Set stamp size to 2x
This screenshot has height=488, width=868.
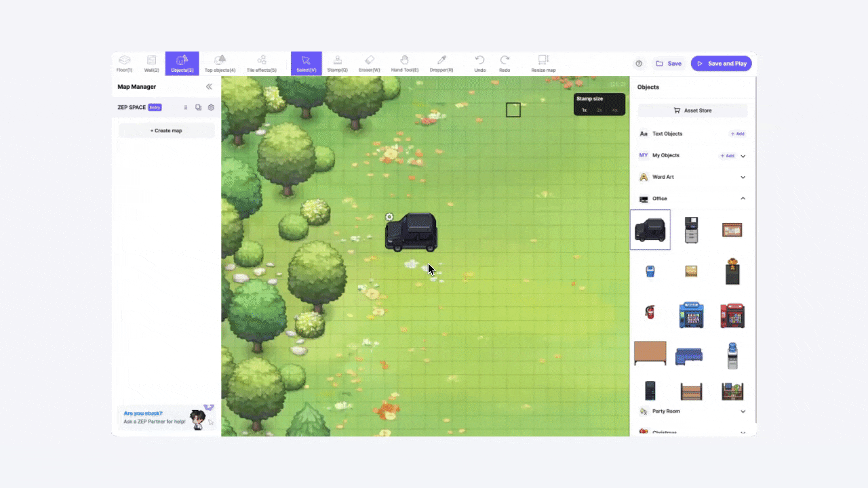[x=599, y=110]
